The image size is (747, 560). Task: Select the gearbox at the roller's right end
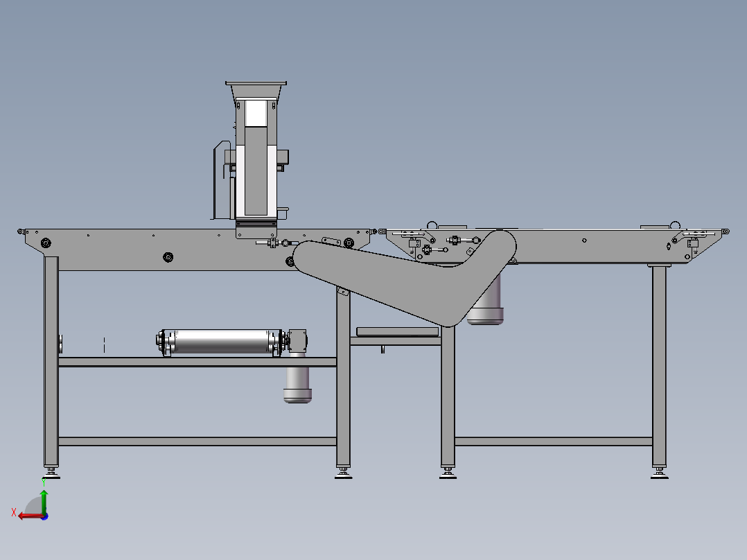point(297,340)
